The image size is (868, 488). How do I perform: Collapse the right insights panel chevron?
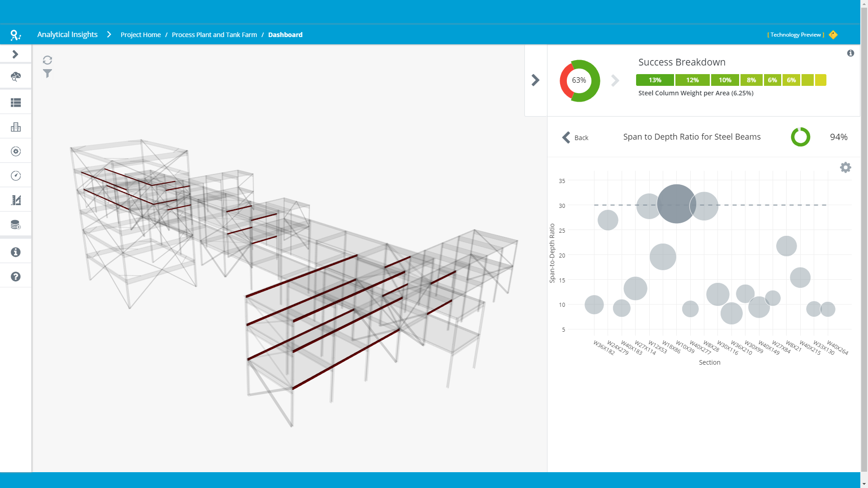pos(536,80)
